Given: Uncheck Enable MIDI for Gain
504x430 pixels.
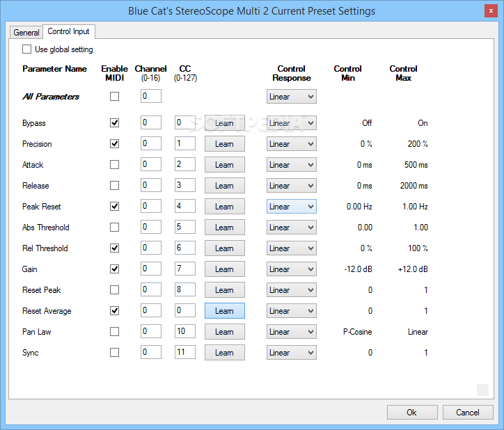Looking at the screenshot, I should (x=114, y=269).
